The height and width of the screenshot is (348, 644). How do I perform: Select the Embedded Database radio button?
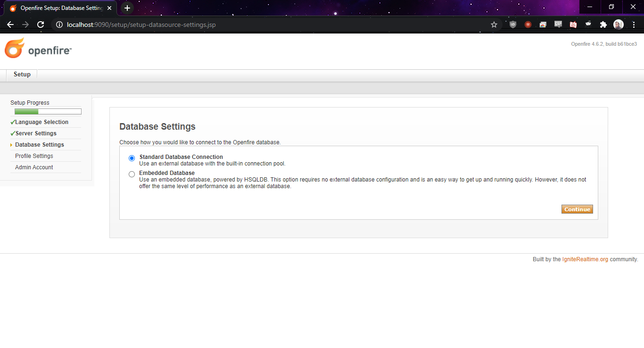pyautogui.click(x=132, y=174)
